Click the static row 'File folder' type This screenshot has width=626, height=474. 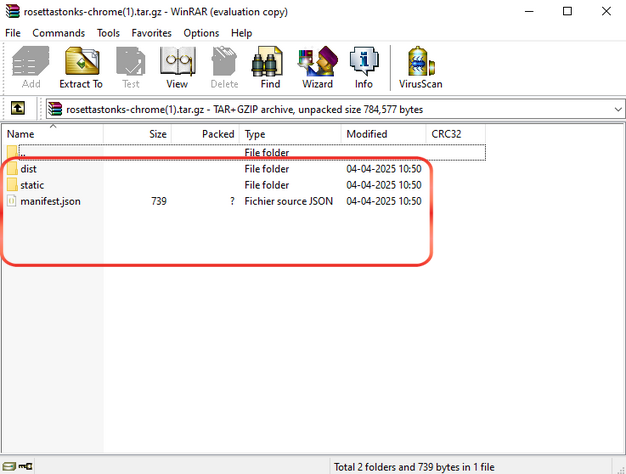pyautogui.click(x=267, y=185)
